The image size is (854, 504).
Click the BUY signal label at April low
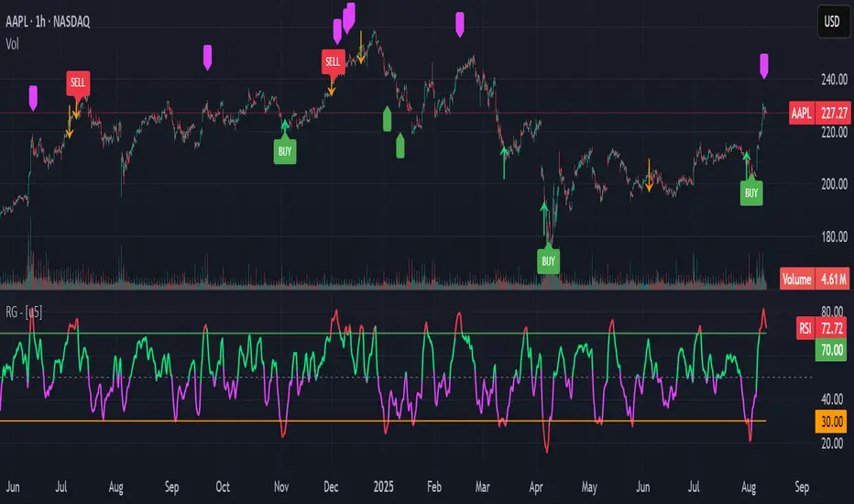(549, 261)
